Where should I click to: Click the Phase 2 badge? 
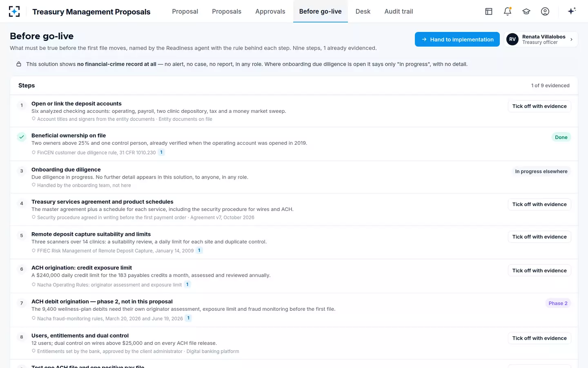coord(558,303)
